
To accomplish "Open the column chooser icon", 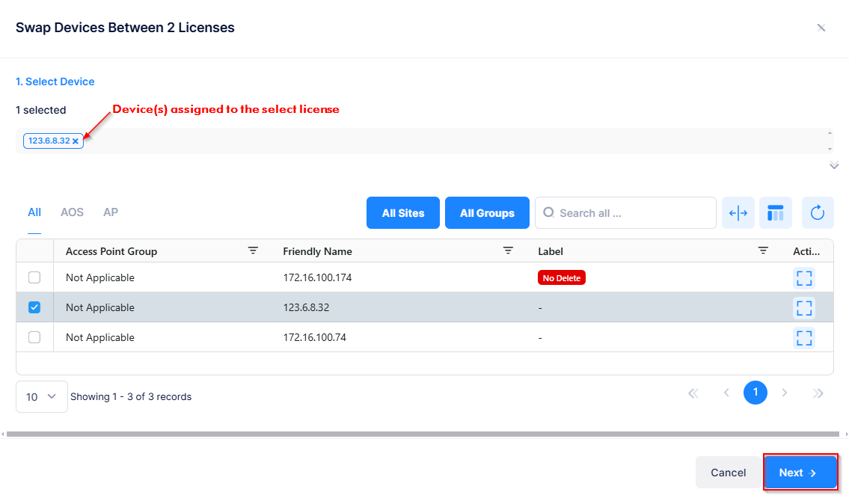I will coord(776,213).
